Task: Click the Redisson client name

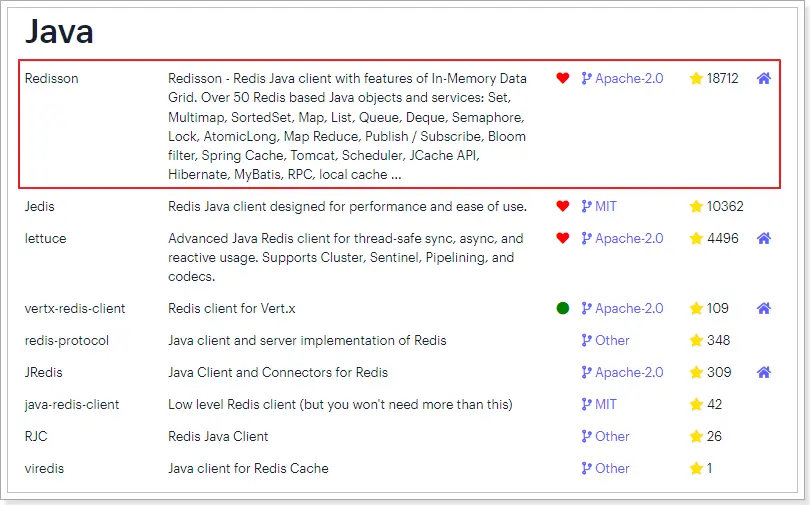Action: coord(52,78)
